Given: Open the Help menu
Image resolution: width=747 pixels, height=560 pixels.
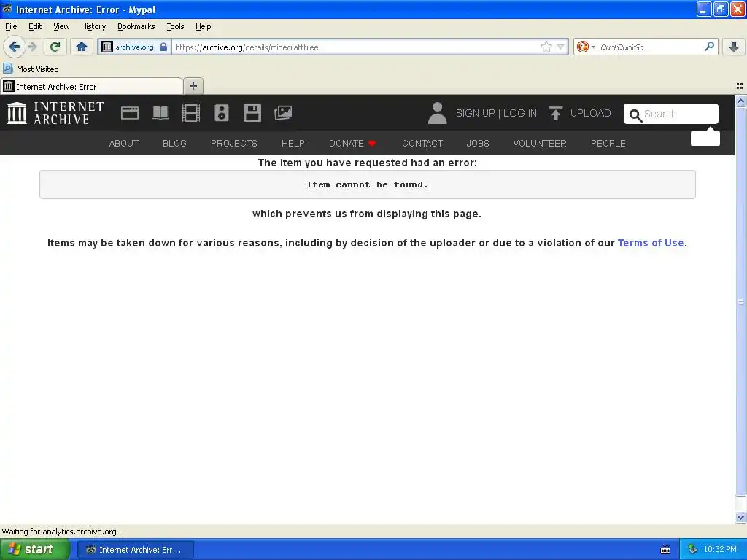Looking at the screenshot, I should point(204,26).
